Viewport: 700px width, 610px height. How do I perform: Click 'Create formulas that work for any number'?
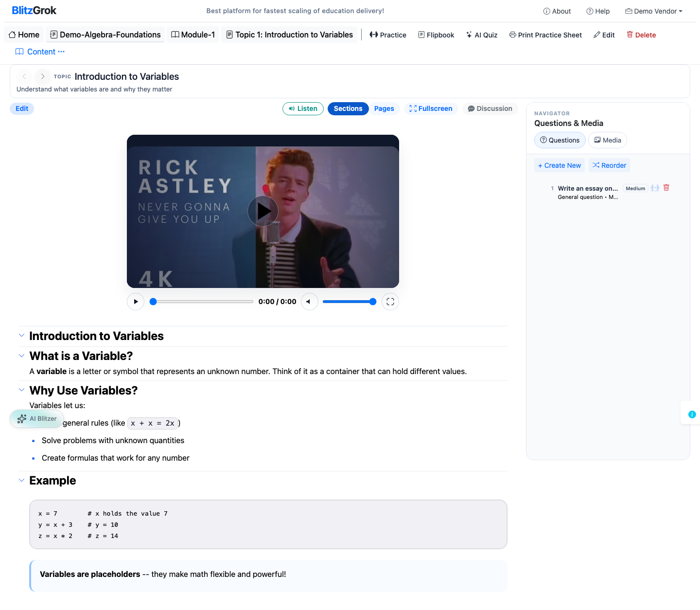click(116, 458)
